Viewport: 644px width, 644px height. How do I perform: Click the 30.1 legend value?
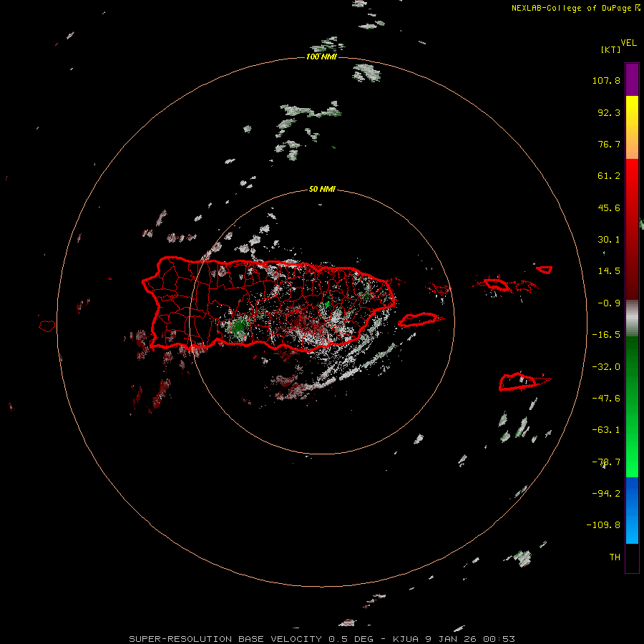coord(609,240)
